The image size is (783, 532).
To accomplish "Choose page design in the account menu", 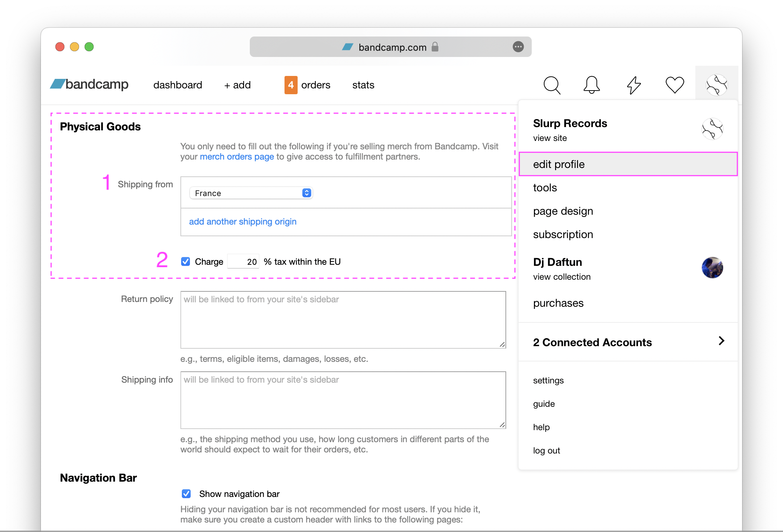I will pos(563,211).
